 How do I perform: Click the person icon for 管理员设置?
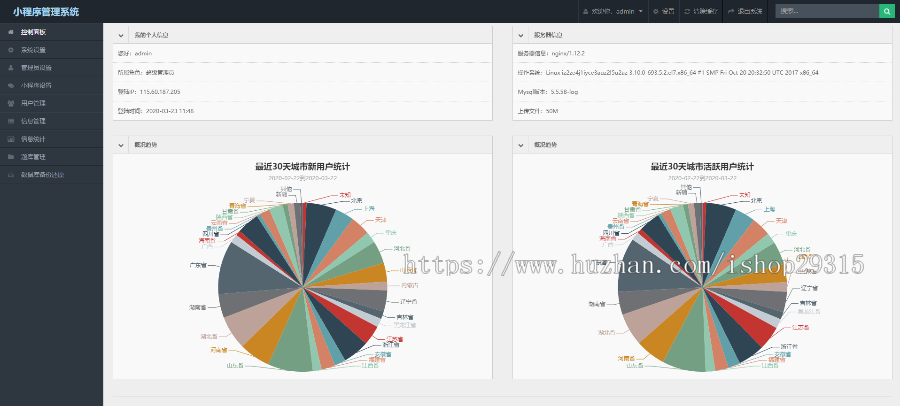point(11,68)
